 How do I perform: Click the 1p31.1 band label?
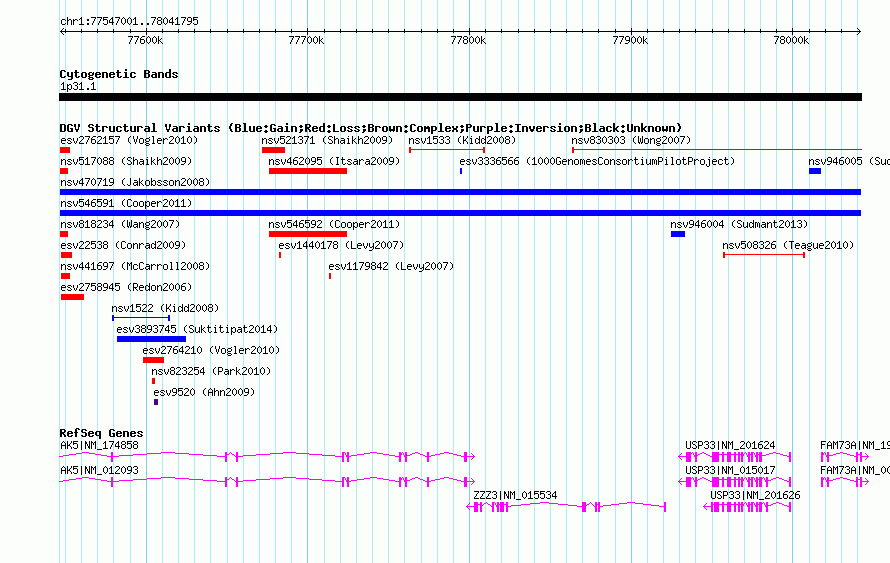78,86
